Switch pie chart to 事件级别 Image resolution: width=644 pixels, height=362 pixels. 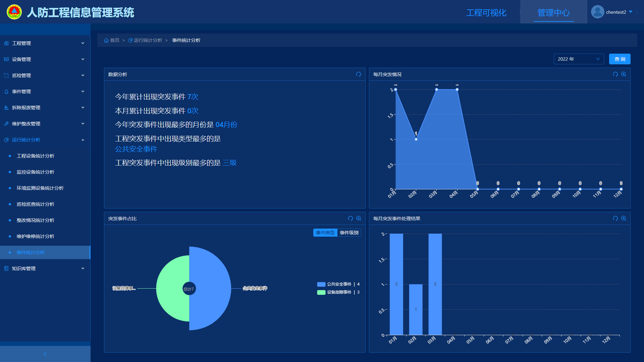pyautogui.click(x=349, y=233)
